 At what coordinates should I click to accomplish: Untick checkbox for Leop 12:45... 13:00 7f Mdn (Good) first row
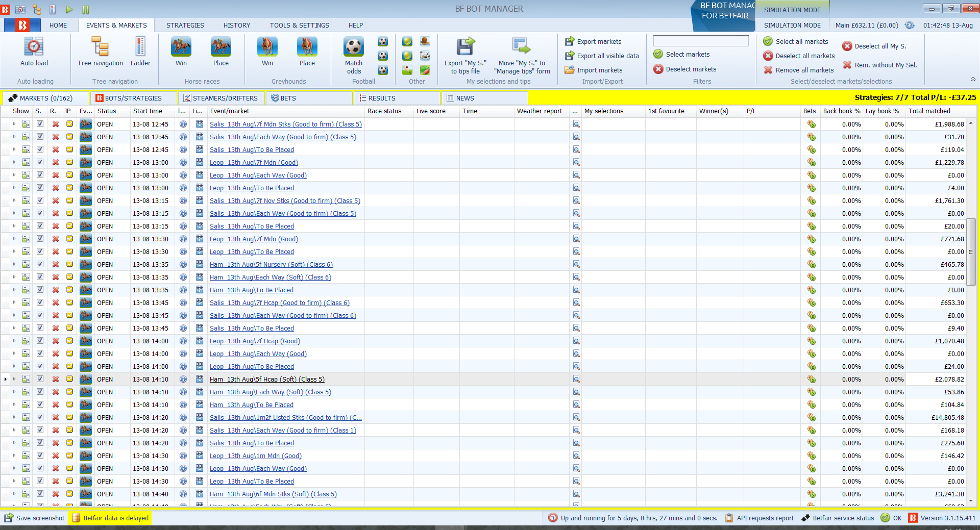pyautogui.click(x=40, y=162)
